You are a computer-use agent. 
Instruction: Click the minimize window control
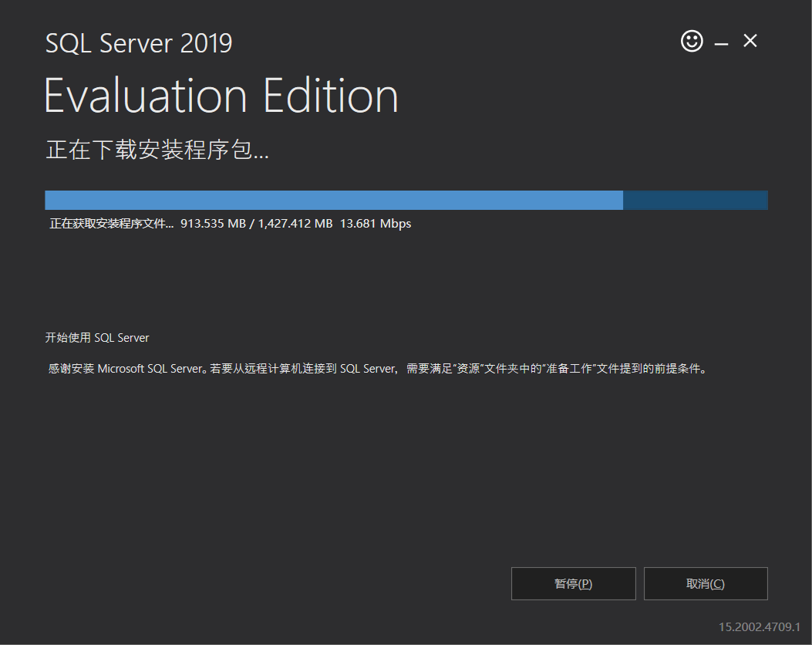[x=721, y=41]
